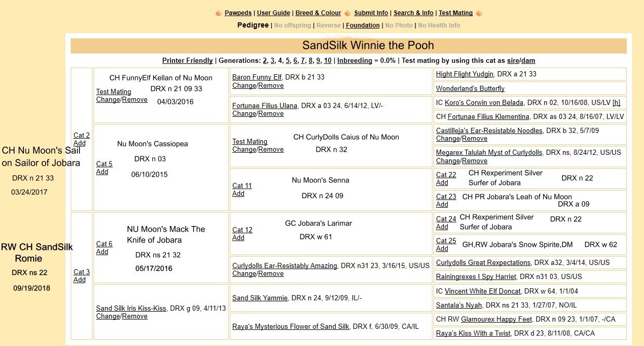The height and width of the screenshot is (346, 644).
Task: Show 5 generations of the pedigree
Action: (x=288, y=60)
